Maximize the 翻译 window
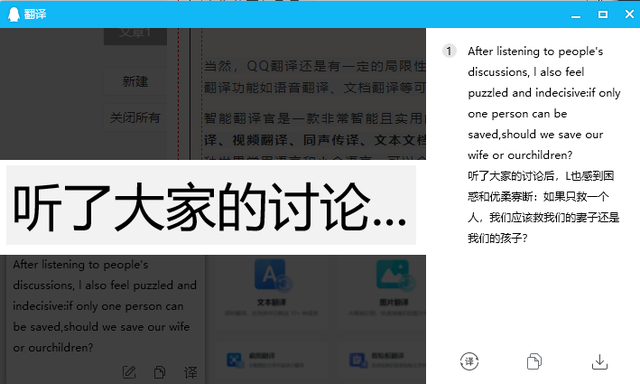The height and width of the screenshot is (384, 640). click(603, 15)
